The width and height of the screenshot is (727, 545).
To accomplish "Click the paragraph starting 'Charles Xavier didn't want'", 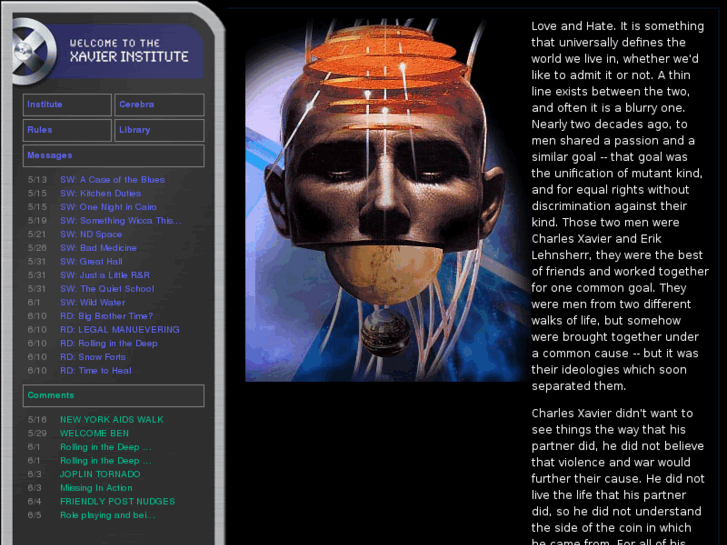I will (618, 476).
